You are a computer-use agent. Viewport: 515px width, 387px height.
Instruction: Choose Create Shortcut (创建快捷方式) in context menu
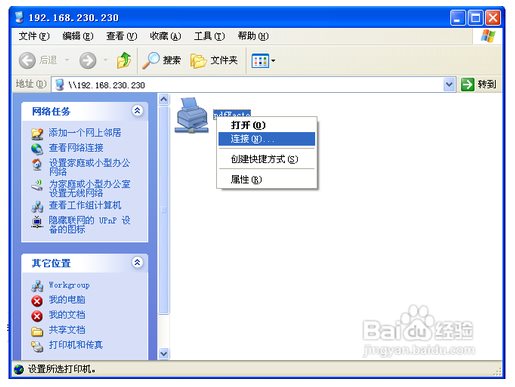point(266,159)
